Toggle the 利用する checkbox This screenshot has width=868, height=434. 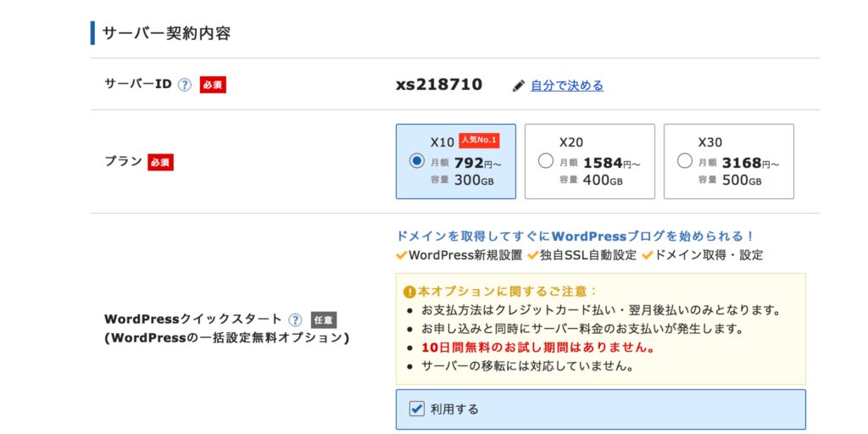point(416,409)
